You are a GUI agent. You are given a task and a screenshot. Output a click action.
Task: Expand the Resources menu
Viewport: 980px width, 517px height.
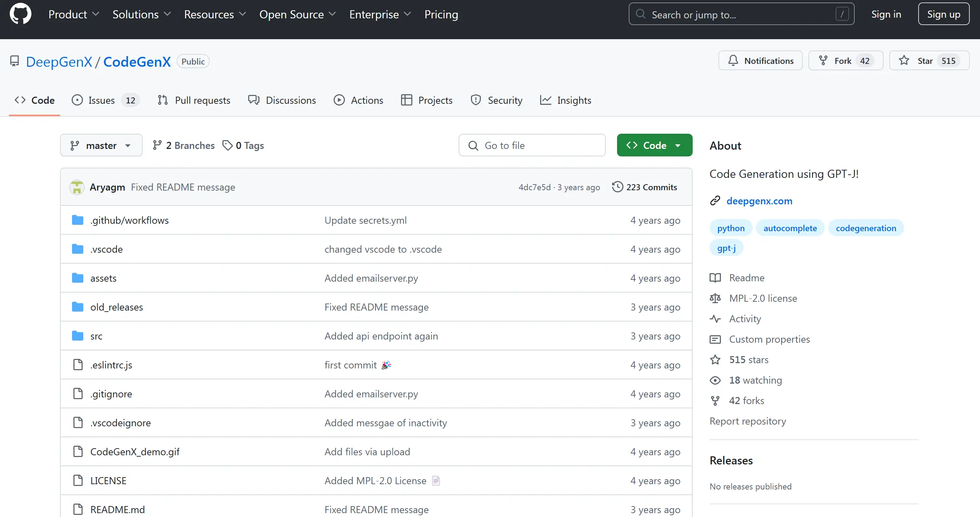215,14
